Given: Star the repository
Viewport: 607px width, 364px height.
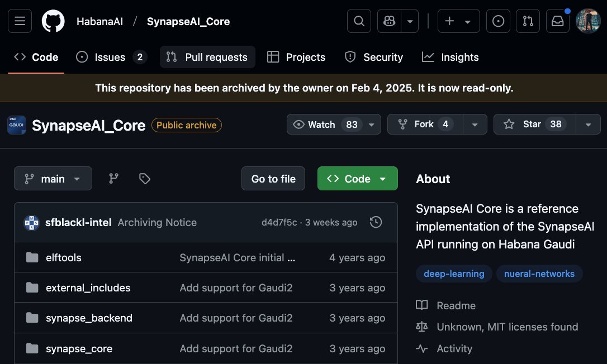Looking at the screenshot, I should pos(534,124).
